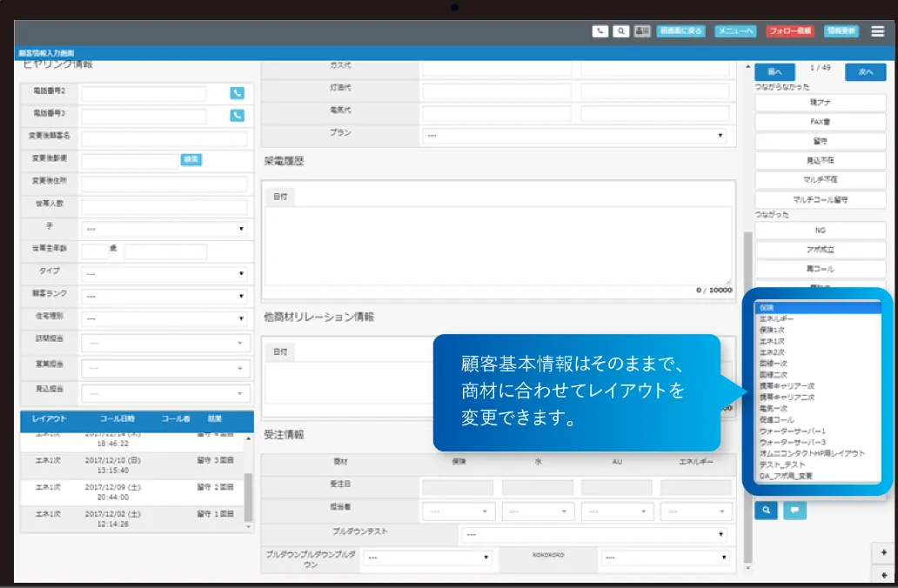Click the phone icon in the top bar
The image size is (898, 588).
[600, 31]
